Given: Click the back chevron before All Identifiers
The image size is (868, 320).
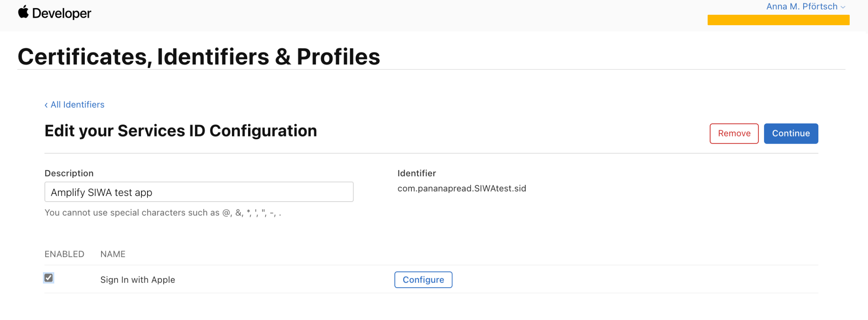Looking at the screenshot, I should 46,104.
